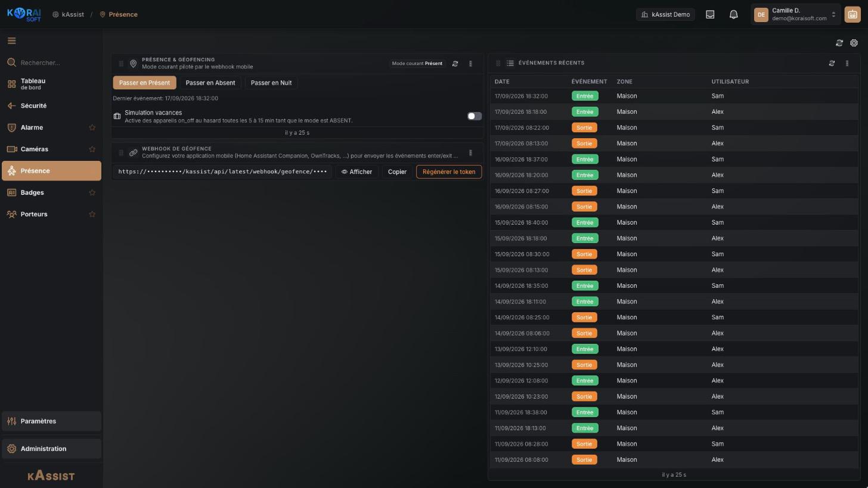Expand the Camille D. account dropdown

point(796,14)
